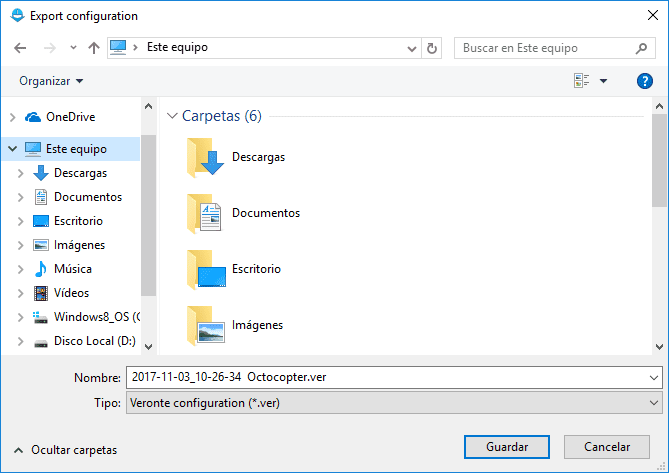Expand Vídeos in the tree
Image resolution: width=669 pixels, height=473 pixels.
(x=20, y=293)
